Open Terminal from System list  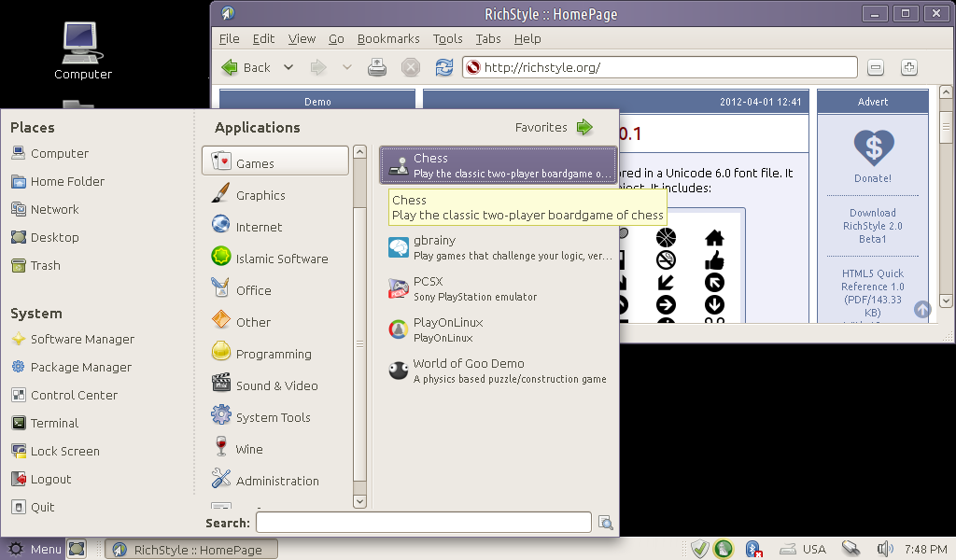[45, 423]
